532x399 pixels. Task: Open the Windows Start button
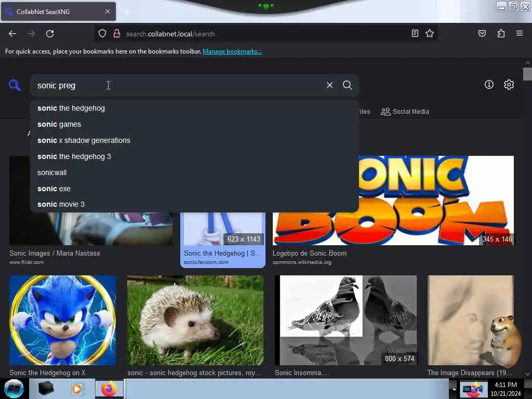14,389
